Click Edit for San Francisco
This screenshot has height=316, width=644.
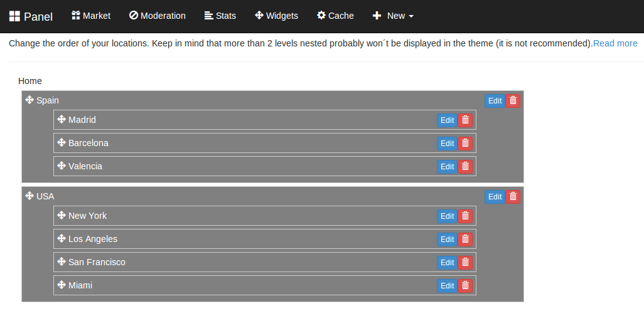click(448, 263)
